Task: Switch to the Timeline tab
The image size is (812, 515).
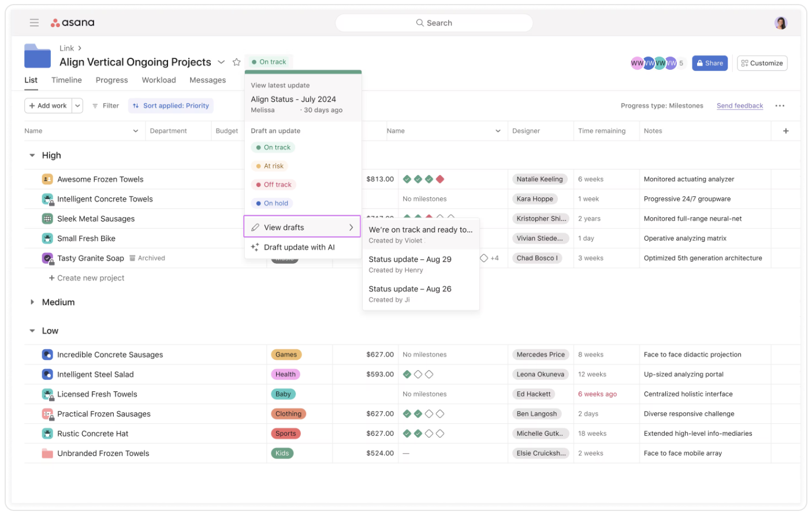Action: pos(66,80)
